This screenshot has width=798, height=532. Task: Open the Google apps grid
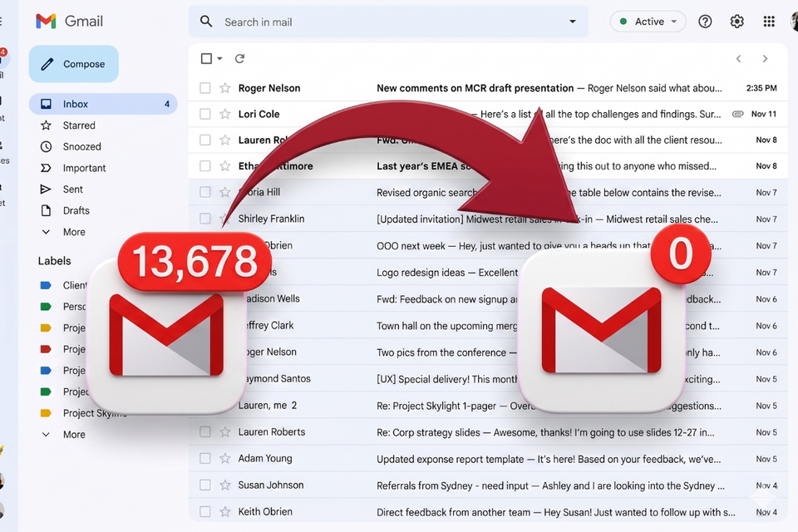pos(769,22)
